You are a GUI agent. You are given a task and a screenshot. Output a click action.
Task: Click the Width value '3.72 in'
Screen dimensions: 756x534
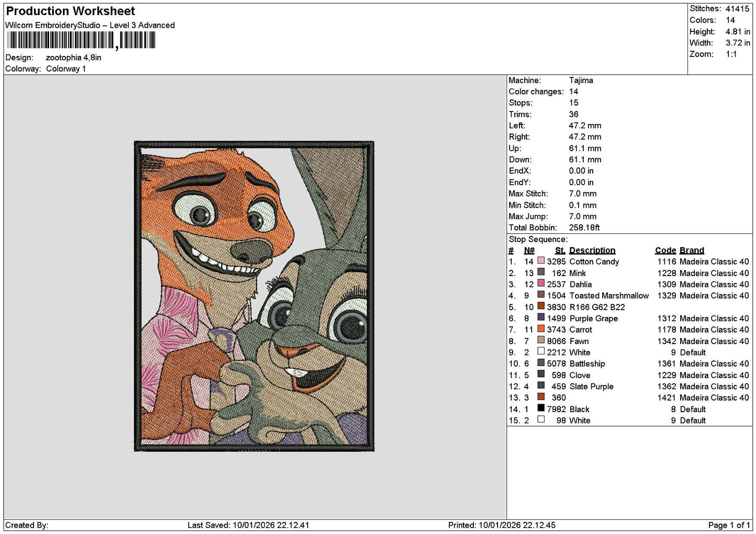738,43
